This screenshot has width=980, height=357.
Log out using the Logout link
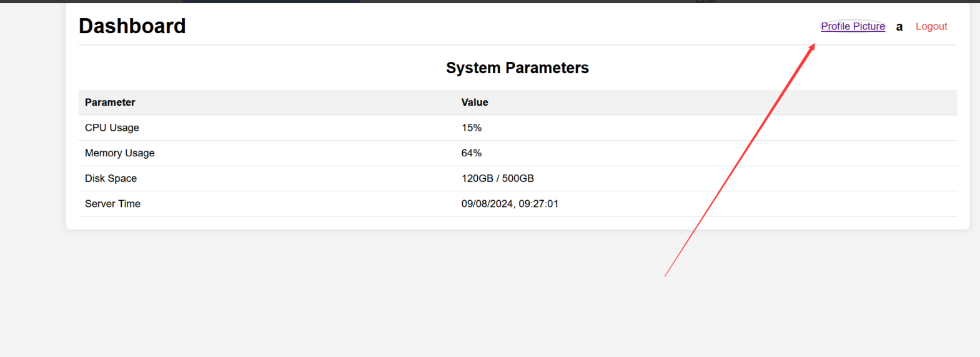click(x=931, y=26)
